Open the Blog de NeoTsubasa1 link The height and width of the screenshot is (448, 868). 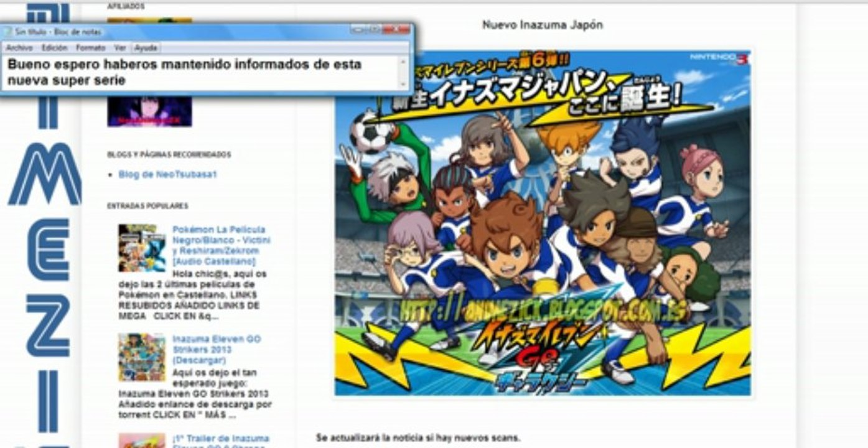point(167,175)
